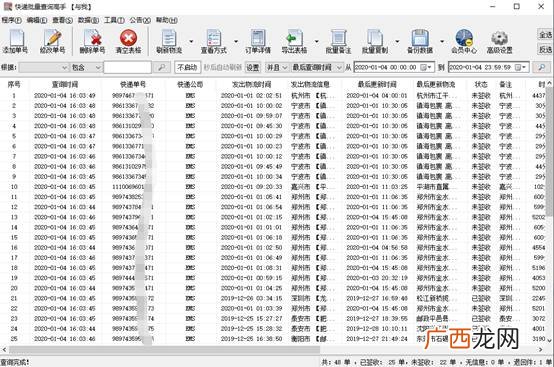
Task: Click 已签收 status in row 21
Action: [481, 298]
